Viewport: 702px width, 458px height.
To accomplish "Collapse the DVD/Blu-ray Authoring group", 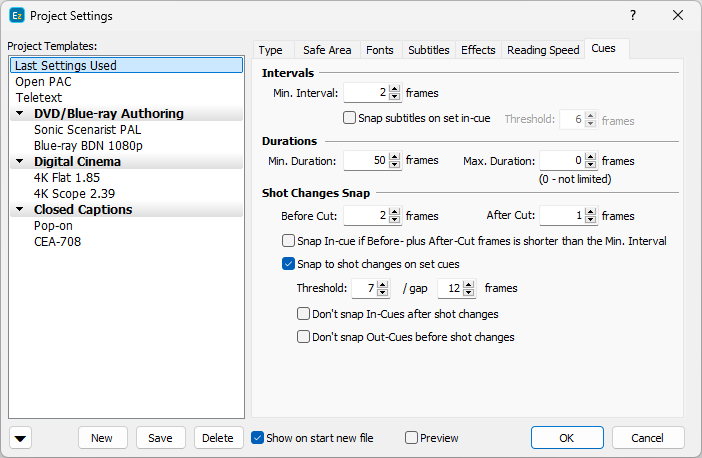I will [22, 114].
